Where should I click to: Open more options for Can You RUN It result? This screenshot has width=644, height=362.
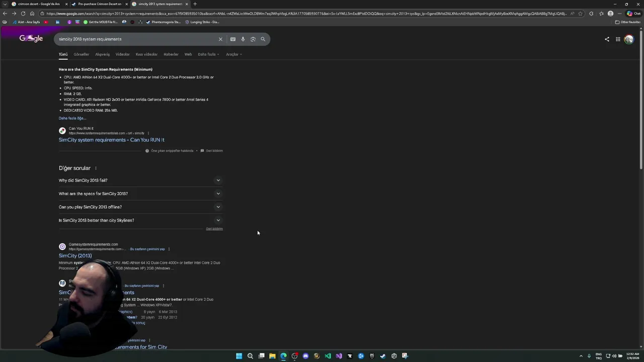[x=148, y=133]
